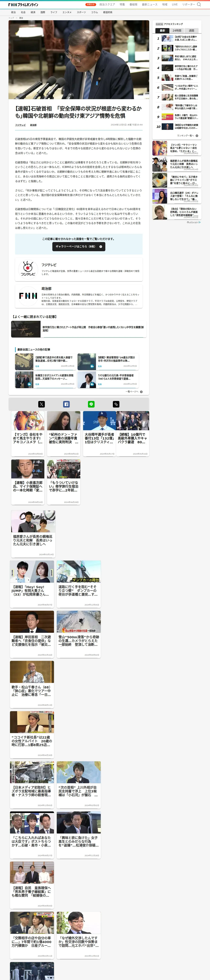Open LIVE in top menu

coord(175,5)
